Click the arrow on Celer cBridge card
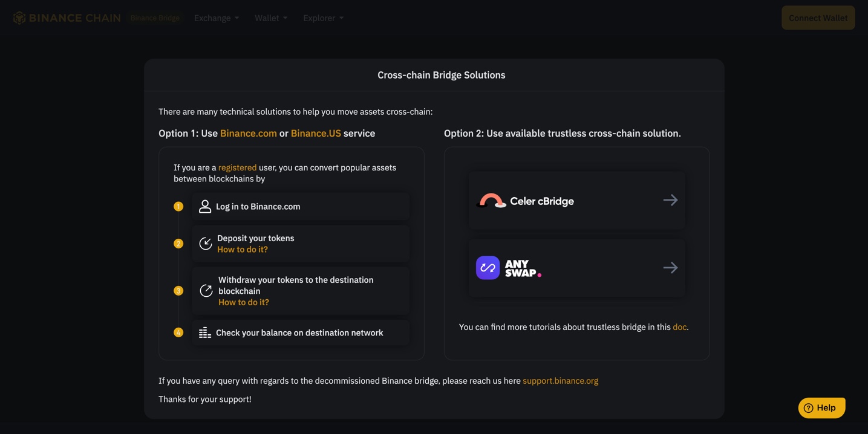The width and height of the screenshot is (868, 434). pyautogui.click(x=670, y=200)
